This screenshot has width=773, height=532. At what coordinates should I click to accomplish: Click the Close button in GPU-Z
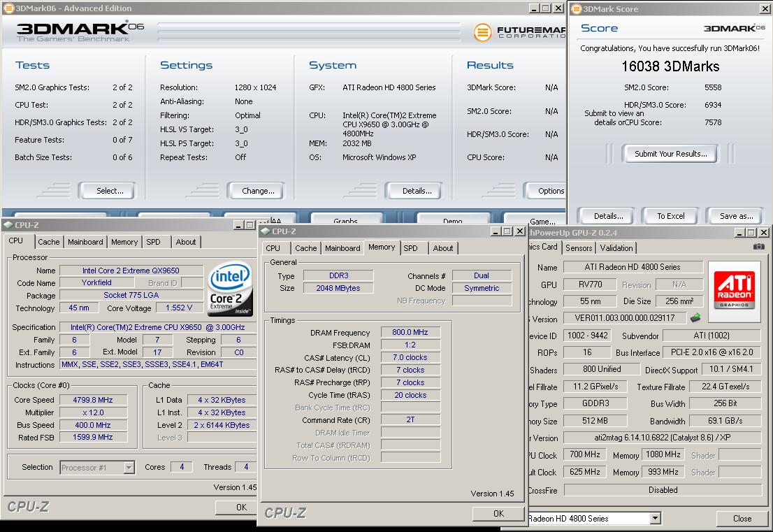coord(742,518)
